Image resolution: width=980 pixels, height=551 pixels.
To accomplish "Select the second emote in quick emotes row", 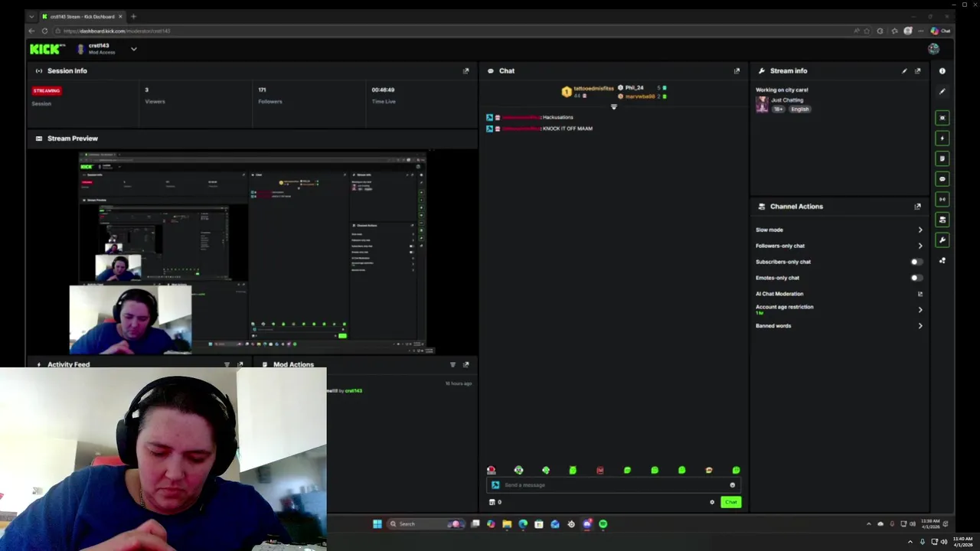I will (518, 471).
